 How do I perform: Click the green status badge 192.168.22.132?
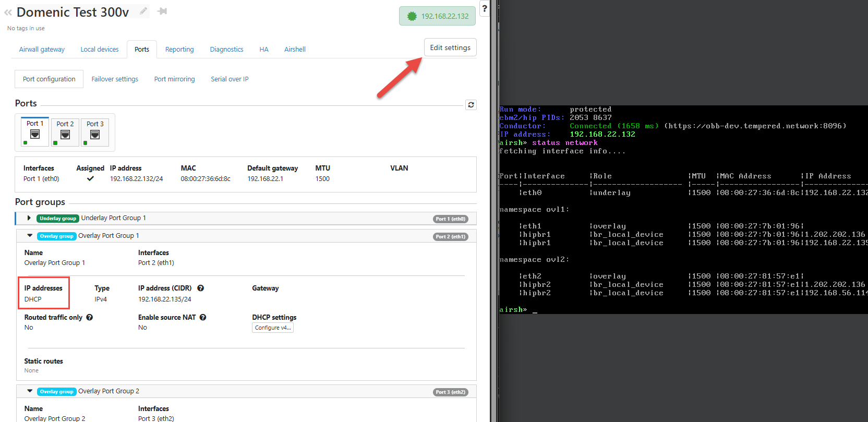[x=437, y=16]
